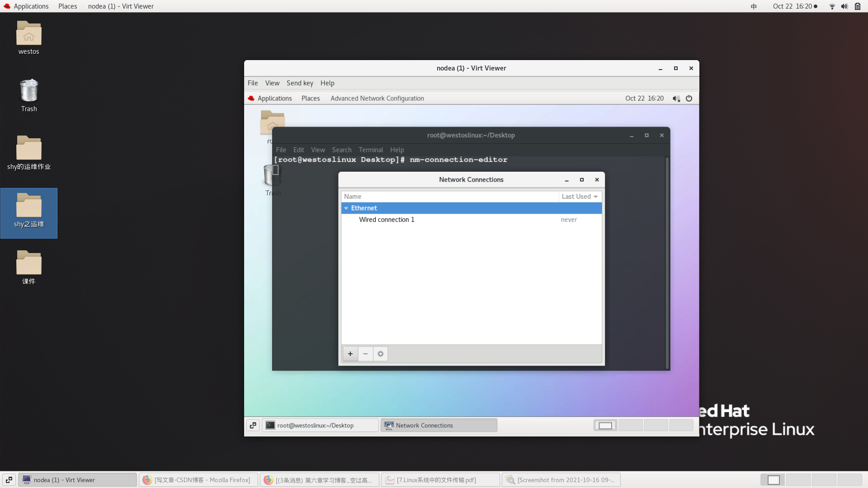Image resolution: width=868 pixels, height=488 pixels.
Task: Open Send key menu in Virt Viewer
Action: (x=300, y=83)
